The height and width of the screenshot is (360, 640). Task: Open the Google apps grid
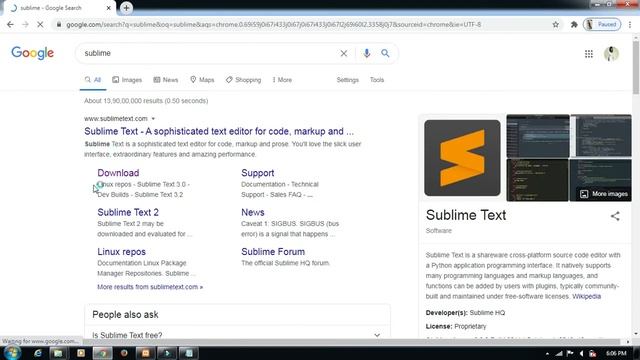click(x=589, y=54)
